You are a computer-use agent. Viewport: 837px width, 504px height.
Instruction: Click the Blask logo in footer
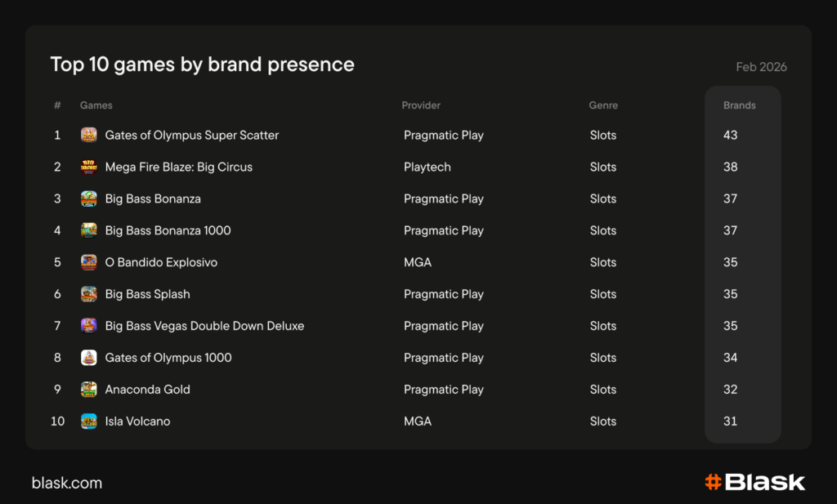754,482
